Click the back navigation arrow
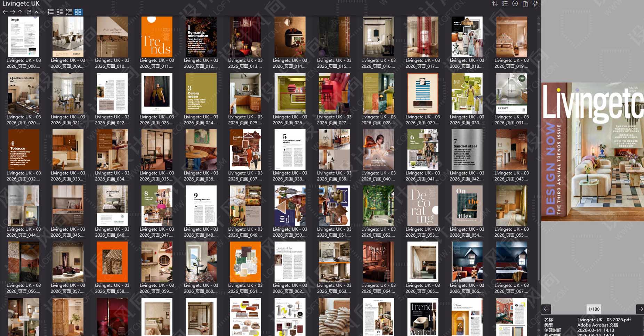Image resolution: width=644 pixels, height=336 pixels. click(x=5, y=12)
